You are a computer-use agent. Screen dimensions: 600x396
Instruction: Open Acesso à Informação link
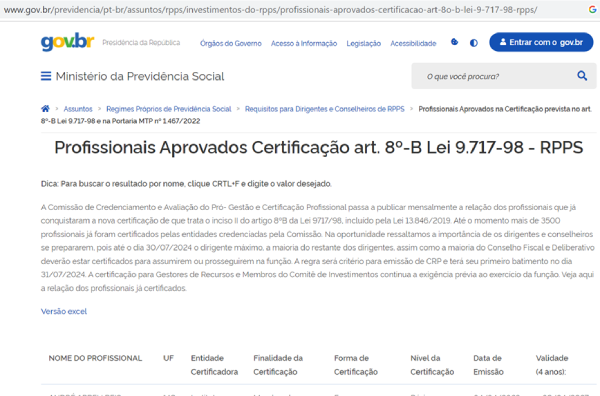coord(304,43)
